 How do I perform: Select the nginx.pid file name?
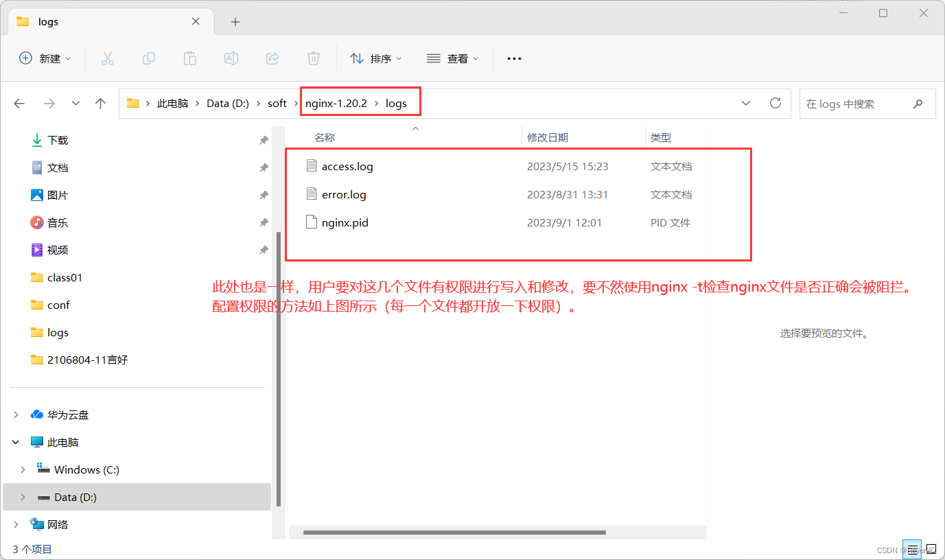(x=345, y=222)
